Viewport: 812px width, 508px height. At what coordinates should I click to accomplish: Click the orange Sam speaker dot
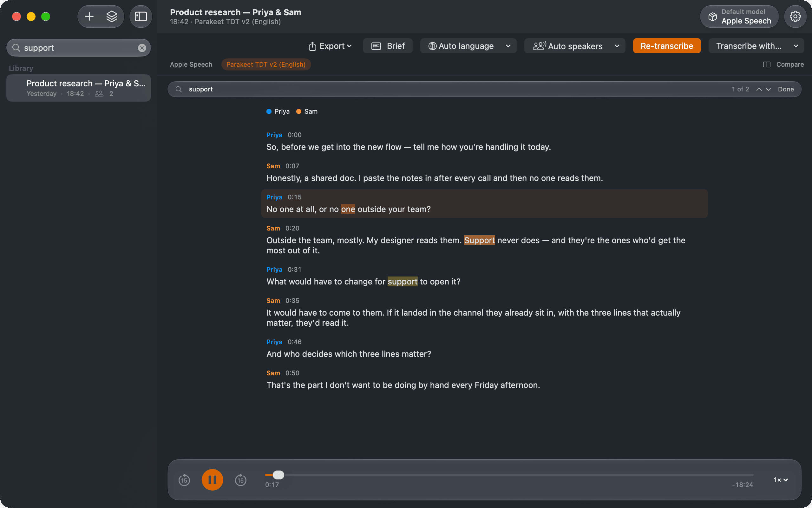[x=298, y=111]
